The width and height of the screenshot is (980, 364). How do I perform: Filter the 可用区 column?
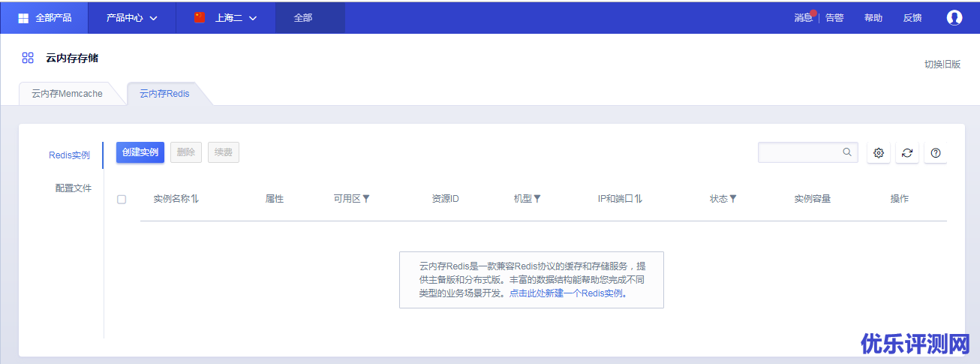[x=366, y=199]
